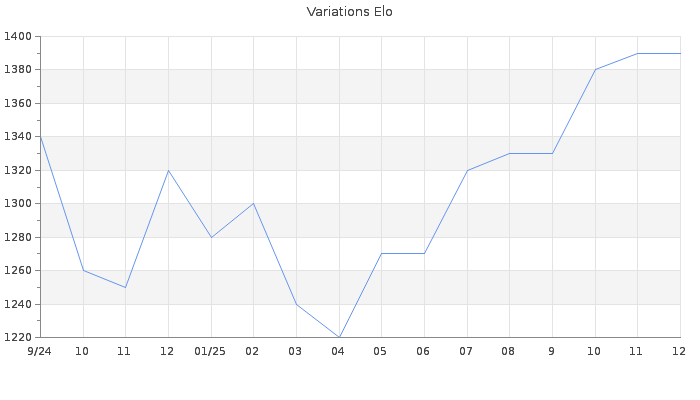Click the 1220 y-axis label
This screenshot has width=700, height=400.
click(x=17, y=338)
